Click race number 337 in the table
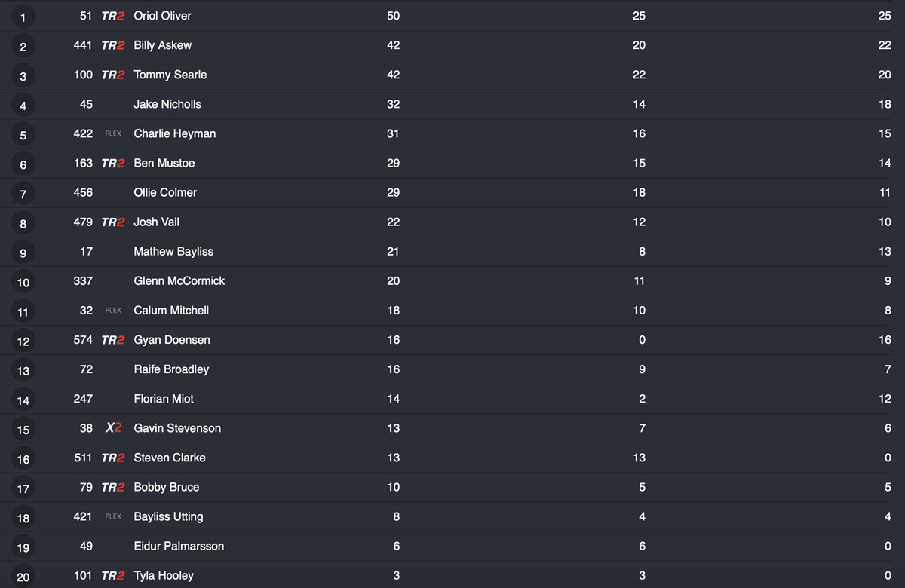This screenshot has height=588, width=905. pos(83,280)
